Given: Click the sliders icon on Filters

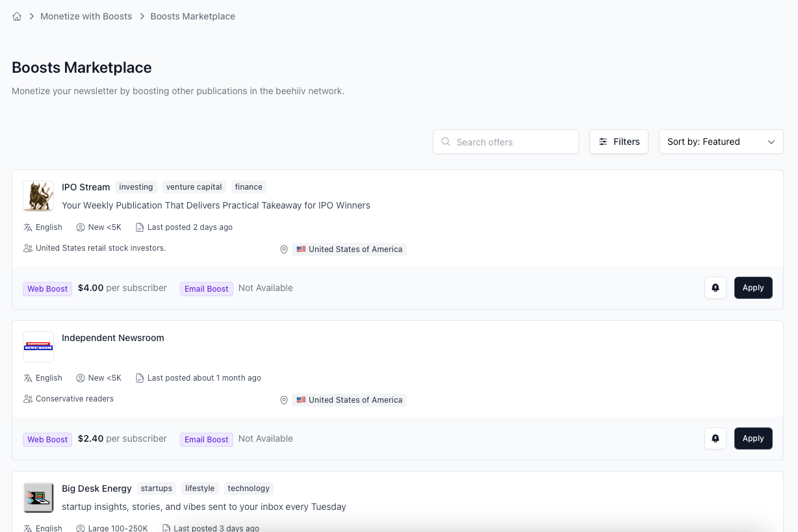Looking at the screenshot, I should pyautogui.click(x=603, y=142).
